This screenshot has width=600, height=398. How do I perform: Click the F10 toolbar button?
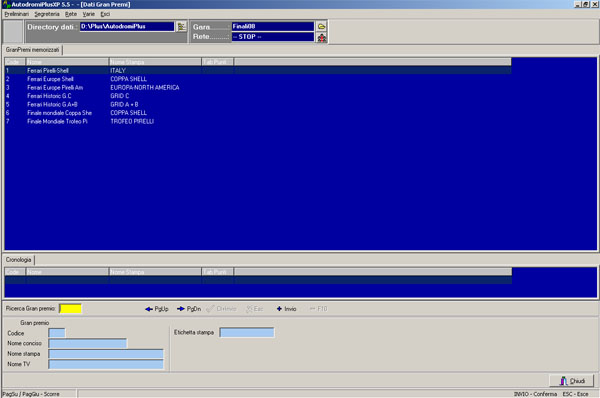[x=319, y=309]
